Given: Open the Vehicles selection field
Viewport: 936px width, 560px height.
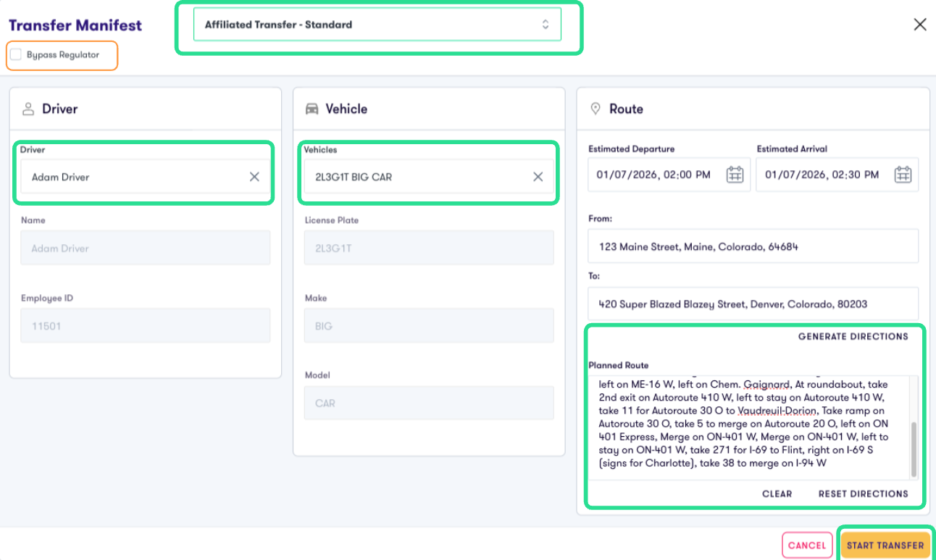Looking at the screenshot, I should [429, 177].
